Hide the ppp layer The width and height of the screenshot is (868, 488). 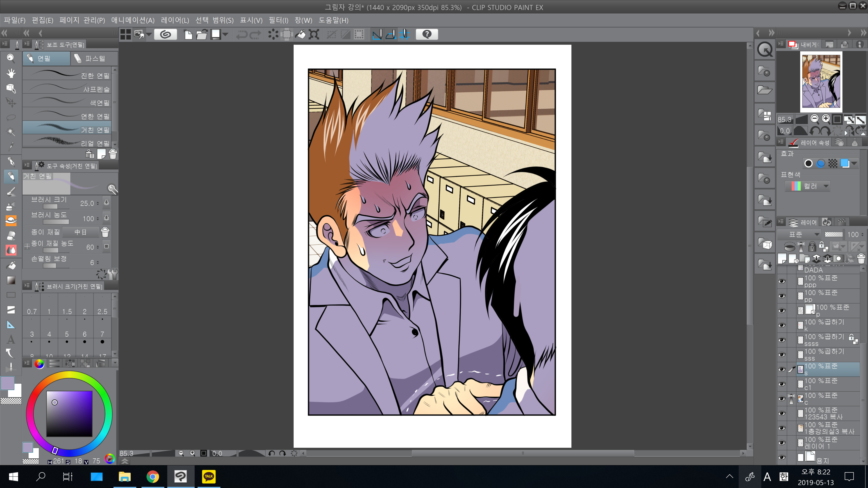pos(782,281)
